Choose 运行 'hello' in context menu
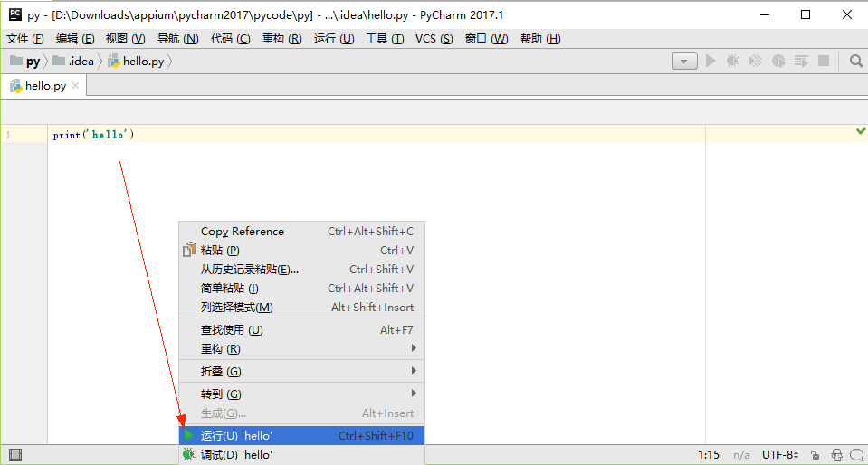This screenshot has width=868, height=465. [x=301, y=436]
